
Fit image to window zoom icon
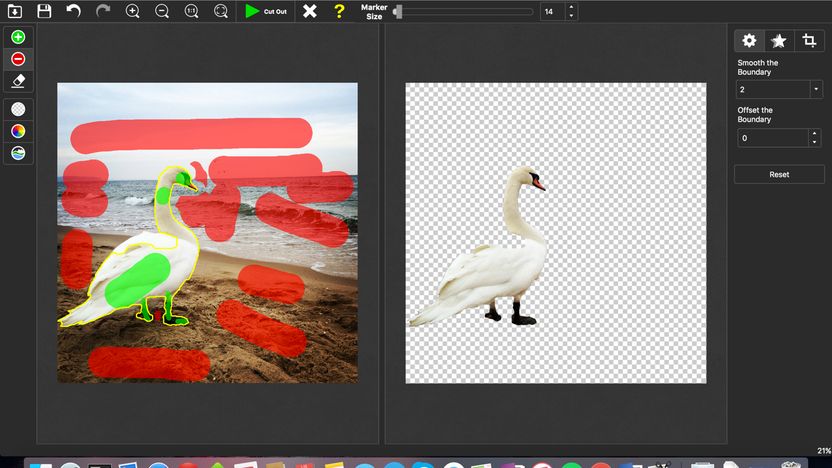tap(221, 11)
